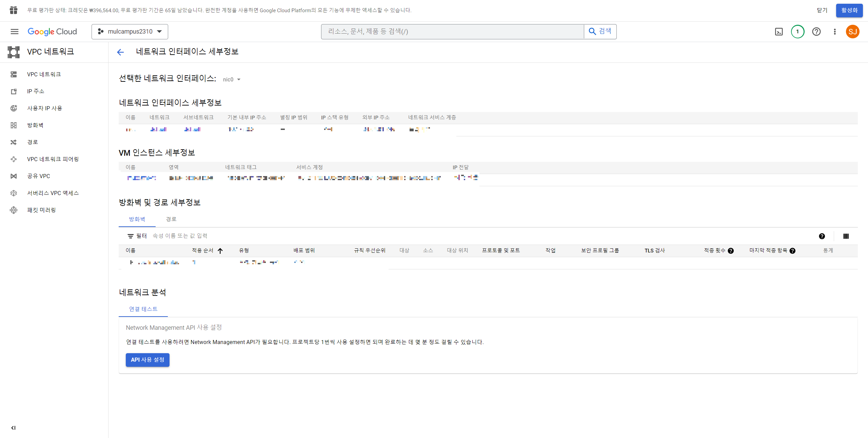Expand the mulcampus2310 project selector
The width and height of the screenshot is (868, 438).
click(x=130, y=32)
